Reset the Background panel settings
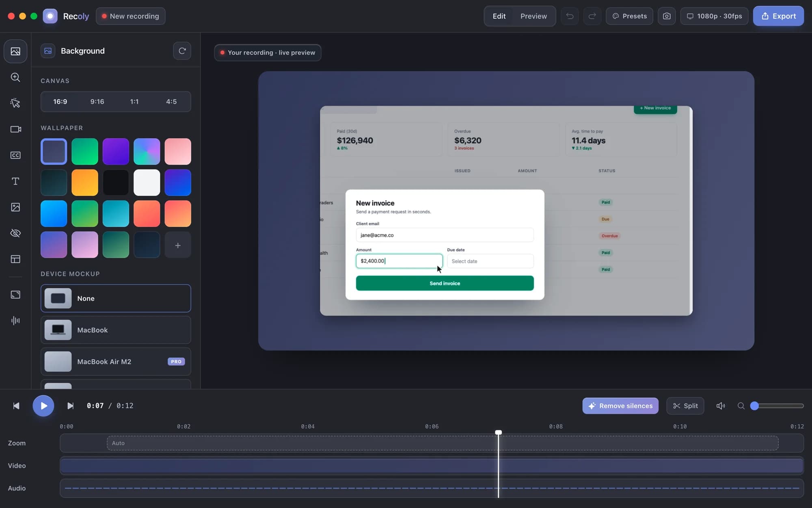This screenshot has width=812, height=508. pyautogui.click(x=182, y=51)
